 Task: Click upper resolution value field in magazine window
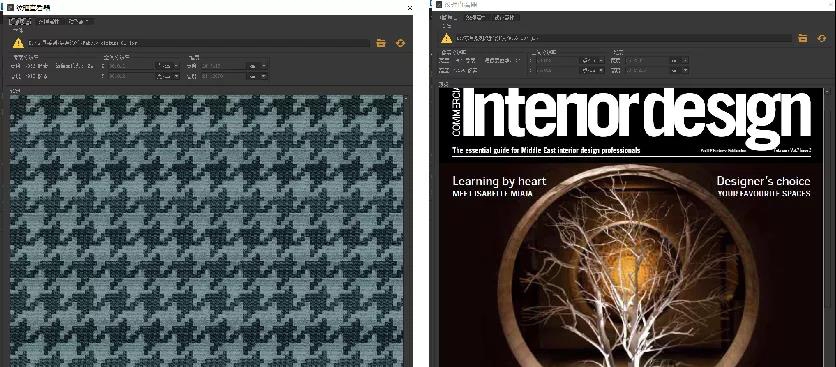coord(557,60)
